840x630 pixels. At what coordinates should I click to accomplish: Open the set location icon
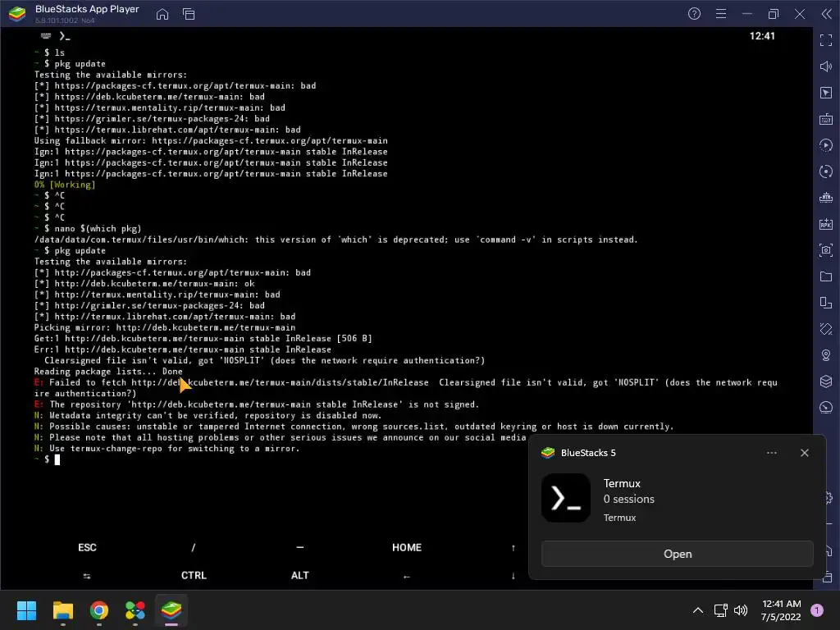click(x=826, y=355)
